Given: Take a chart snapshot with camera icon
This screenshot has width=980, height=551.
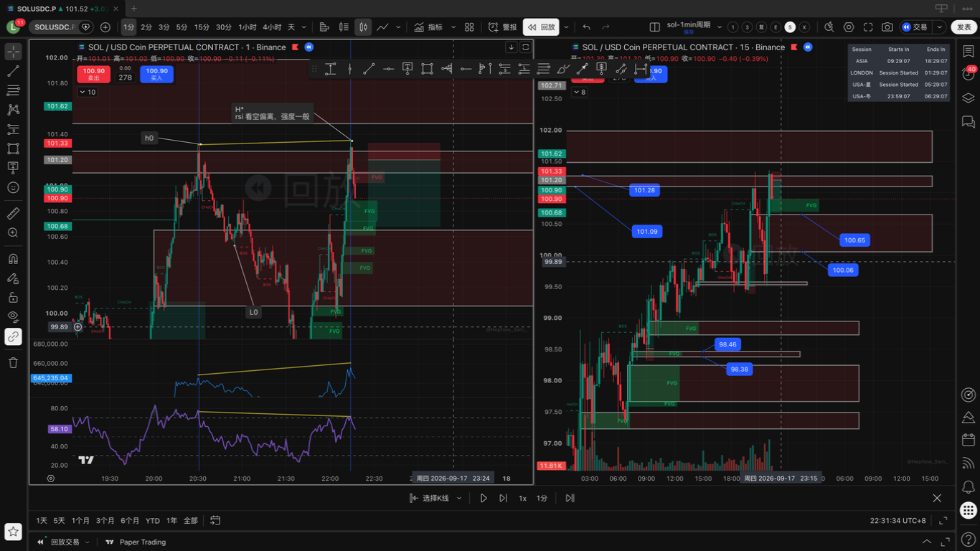Looking at the screenshot, I should 887,27.
